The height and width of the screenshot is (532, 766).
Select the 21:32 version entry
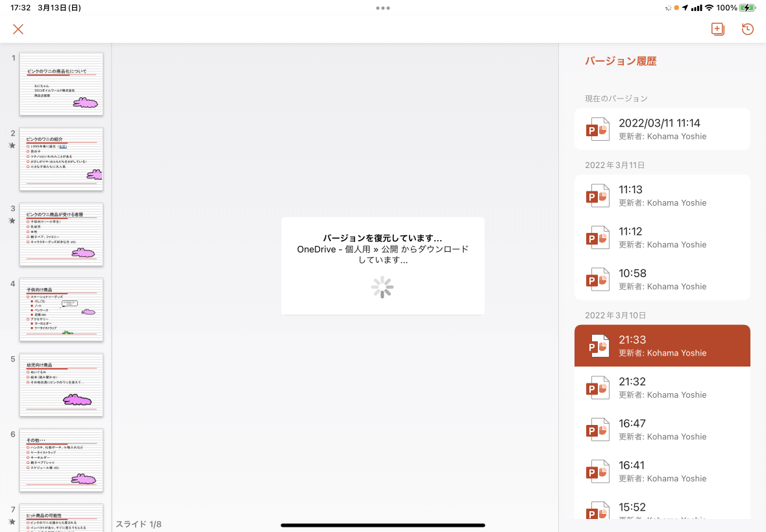pyautogui.click(x=662, y=387)
